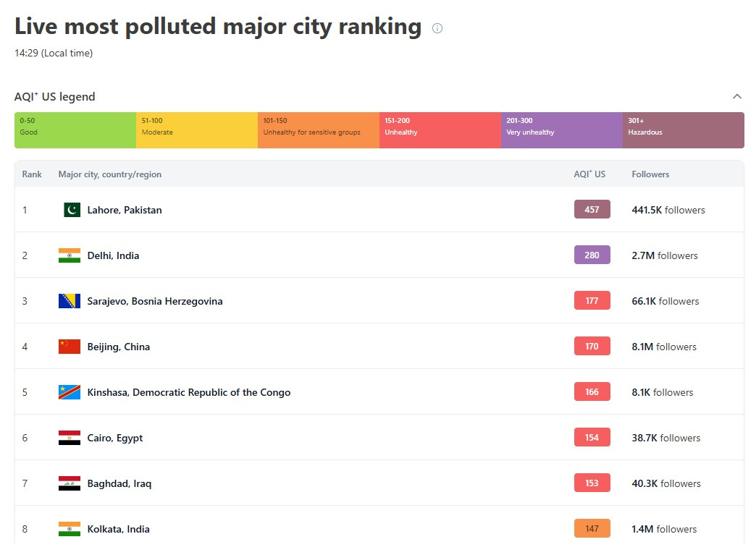
Task: Click the Followers column header
Action: click(650, 174)
